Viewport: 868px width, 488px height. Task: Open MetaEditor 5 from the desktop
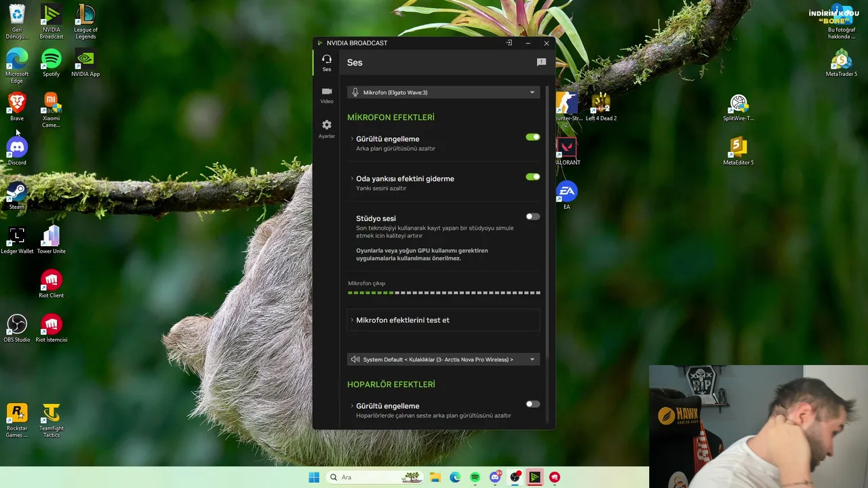738,152
